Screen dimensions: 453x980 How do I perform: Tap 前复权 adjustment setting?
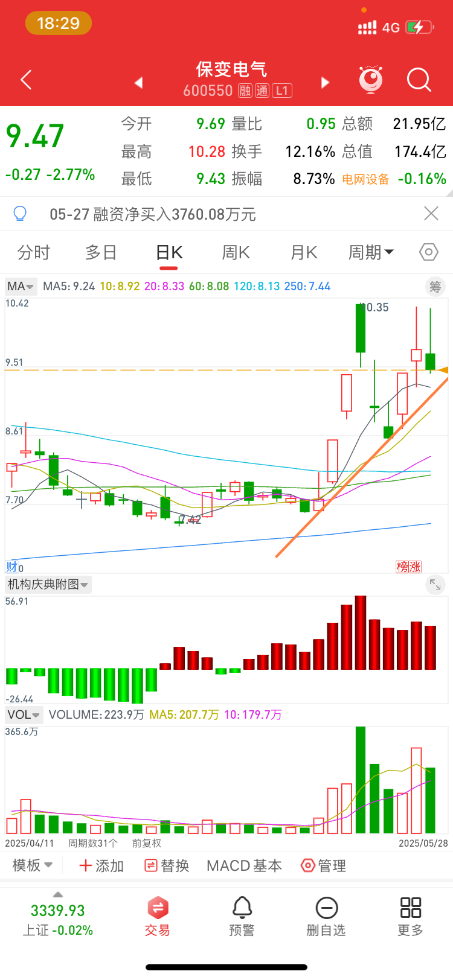pyautogui.click(x=147, y=843)
